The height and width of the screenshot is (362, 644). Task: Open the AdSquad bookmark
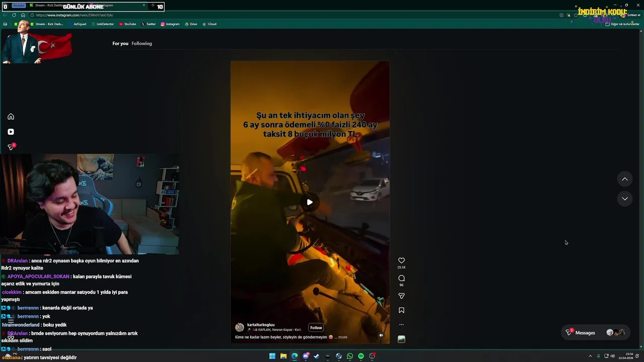click(x=77, y=24)
